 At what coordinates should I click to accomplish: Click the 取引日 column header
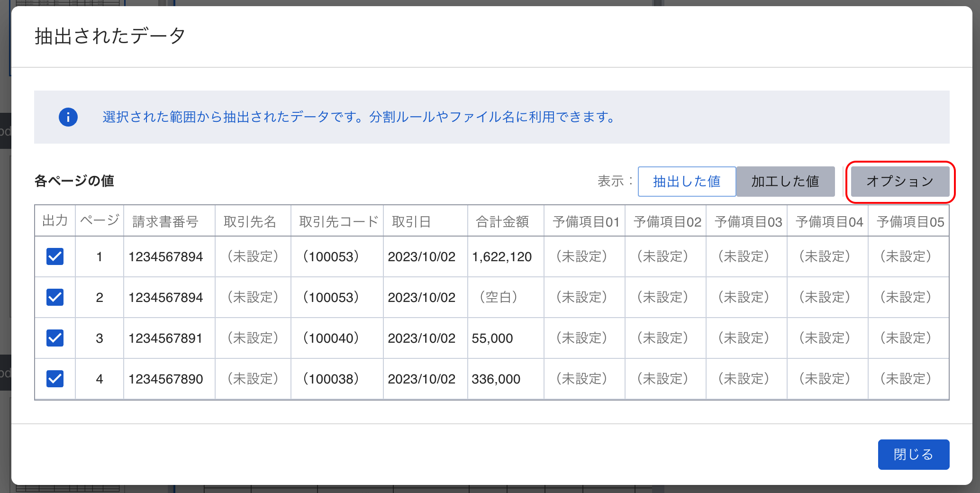point(411,221)
